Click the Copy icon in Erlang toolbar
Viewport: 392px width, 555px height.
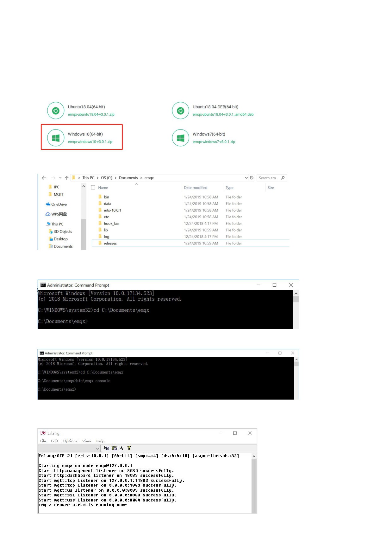pyautogui.click(x=107, y=448)
